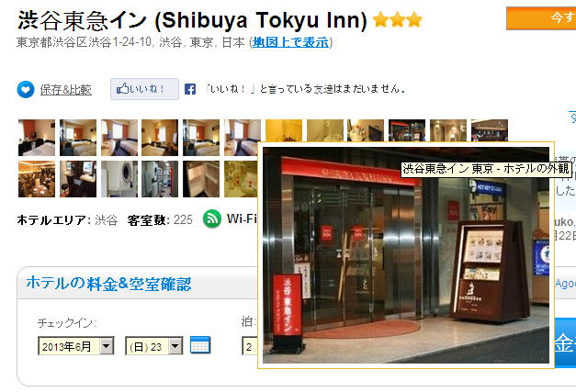576x392 pixels.
Task: Click the enlarged hotel entrance photo
Action: tap(406, 255)
